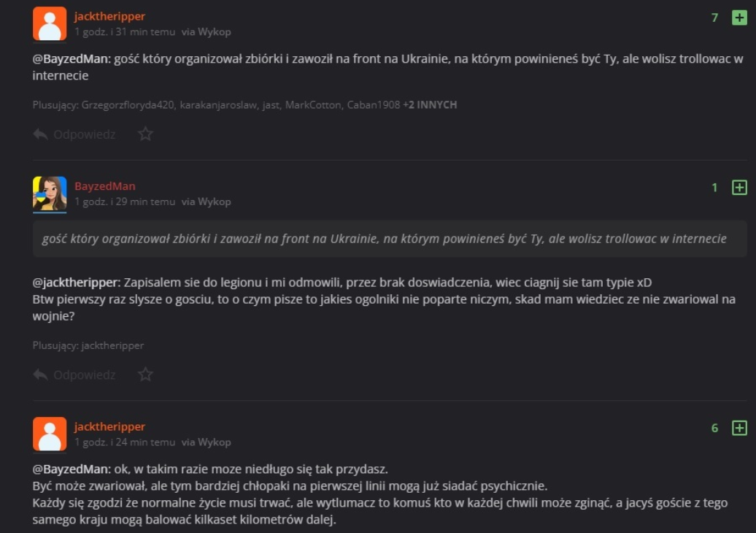
Task: Open jacktheripper's avatar on the top comment
Action: 50,24
